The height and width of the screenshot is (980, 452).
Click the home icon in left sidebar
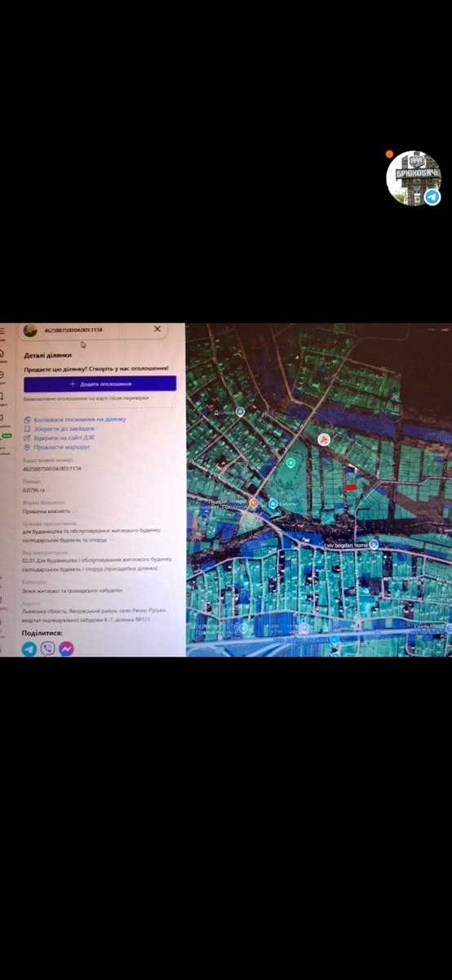2,354
